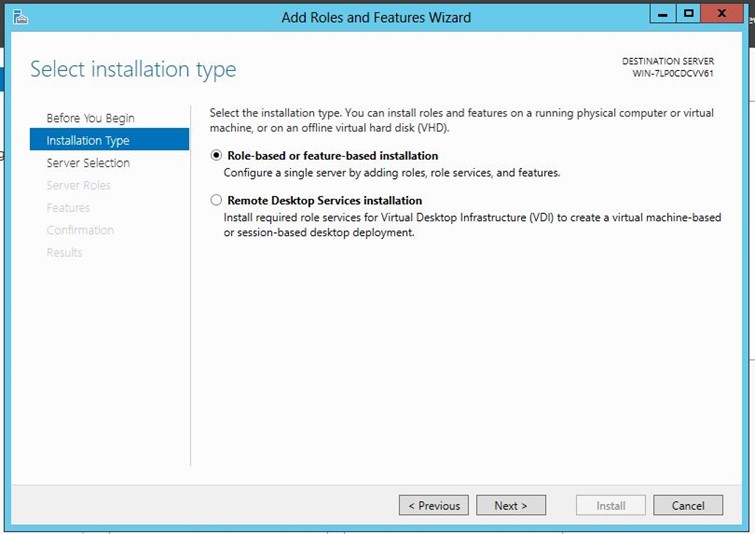Open the Server Selection step
Screen dimensions: 755x534
[x=88, y=163]
